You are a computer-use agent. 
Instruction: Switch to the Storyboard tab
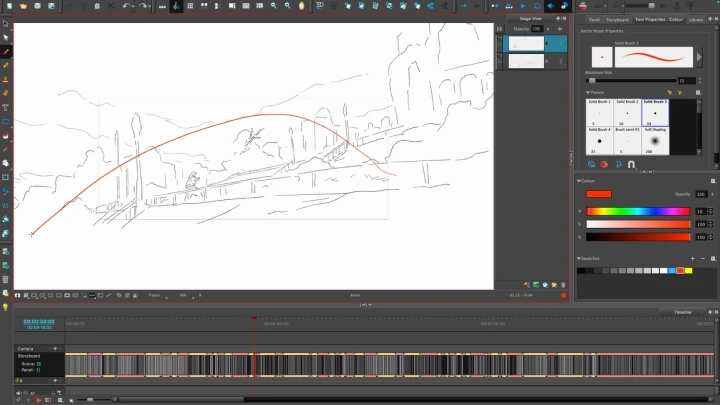pyautogui.click(x=616, y=19)
